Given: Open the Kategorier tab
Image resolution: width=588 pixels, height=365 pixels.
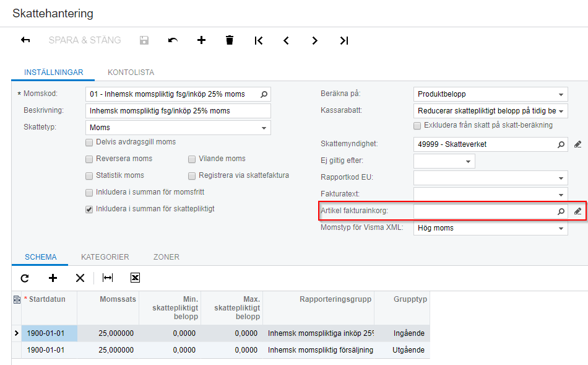Looking at the screenshot, I should point(105,257).
